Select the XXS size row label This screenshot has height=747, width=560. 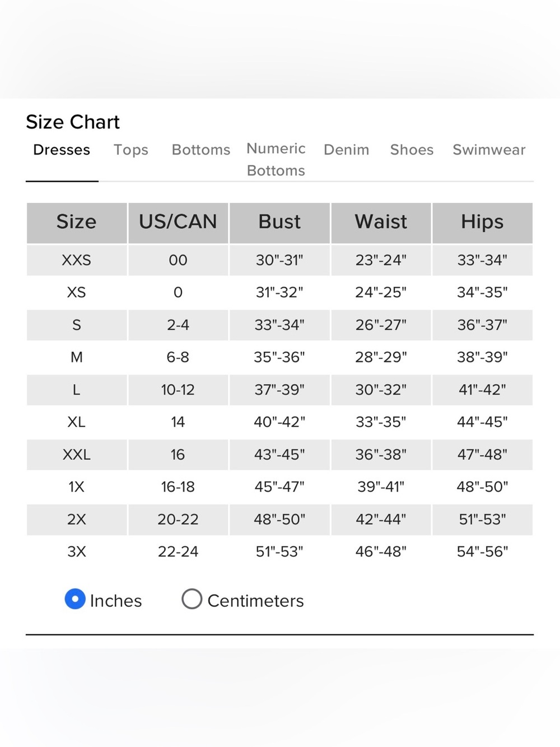[x=77, y=260]
